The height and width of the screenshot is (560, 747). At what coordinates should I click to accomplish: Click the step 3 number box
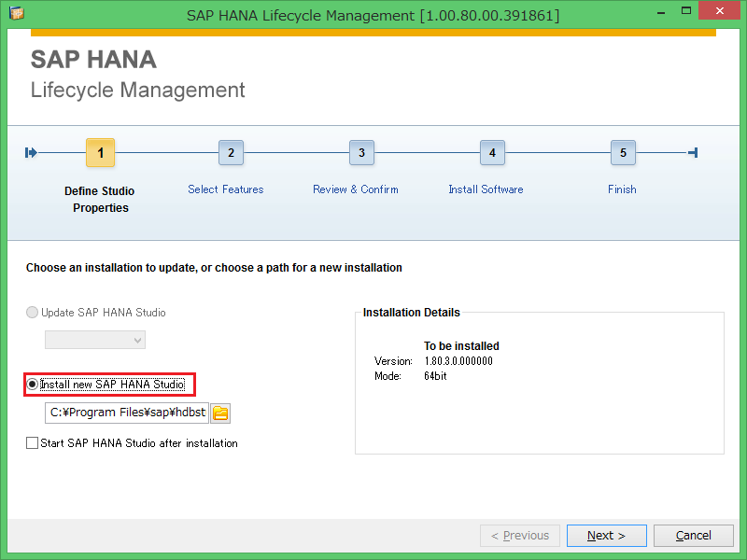[x=361, y=153]
